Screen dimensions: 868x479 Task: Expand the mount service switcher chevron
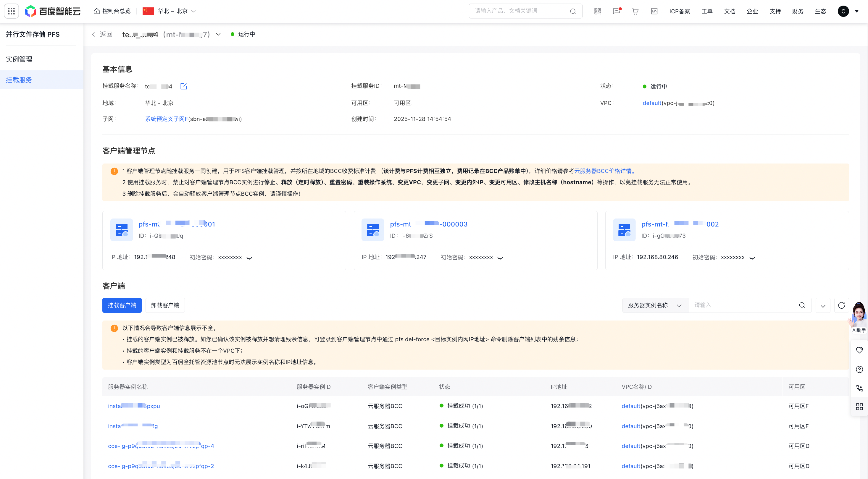(218, 34)
